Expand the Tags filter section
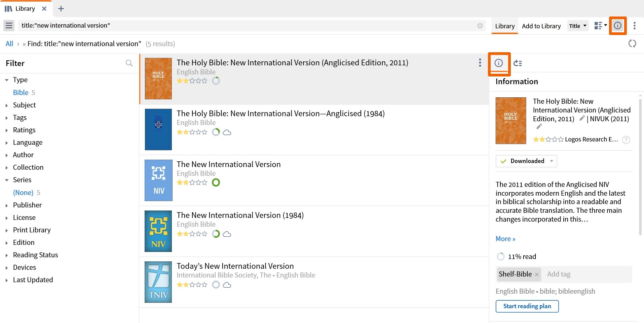This screenshot has width=644, height=323. point(7,118)
